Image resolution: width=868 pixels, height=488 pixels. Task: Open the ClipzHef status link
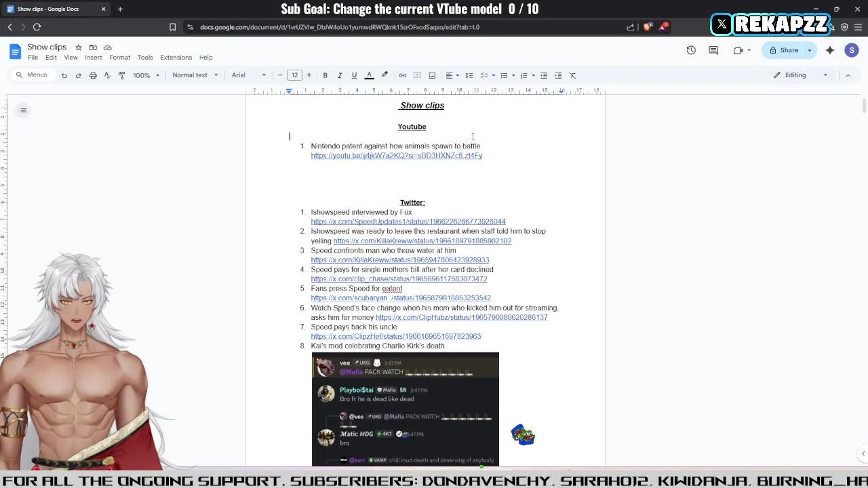point(396,336)
